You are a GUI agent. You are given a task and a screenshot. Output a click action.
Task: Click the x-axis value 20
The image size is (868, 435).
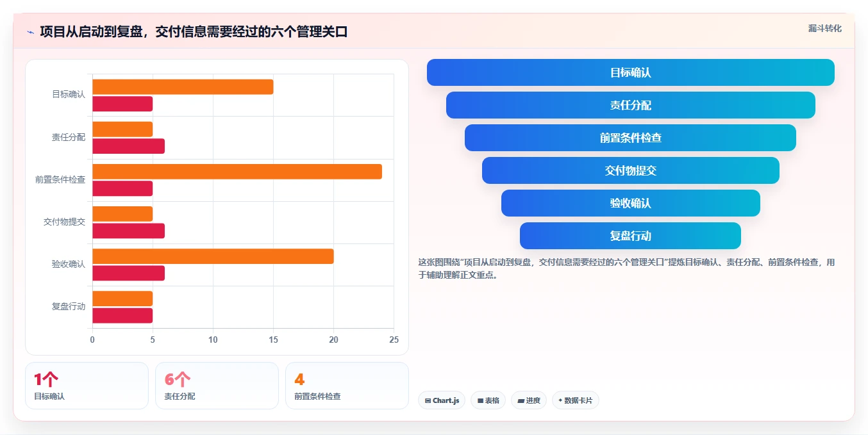333,340
